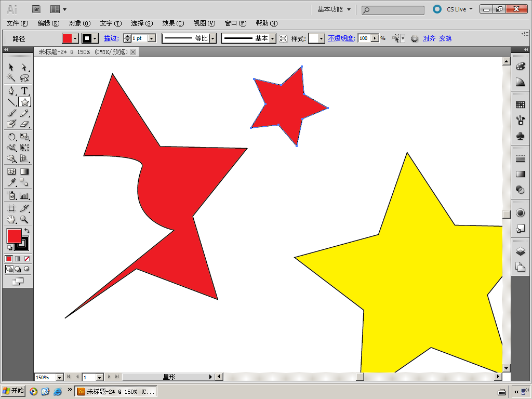Select the Hand tool
The image size is (532, 399).
[x=11, y=219]
